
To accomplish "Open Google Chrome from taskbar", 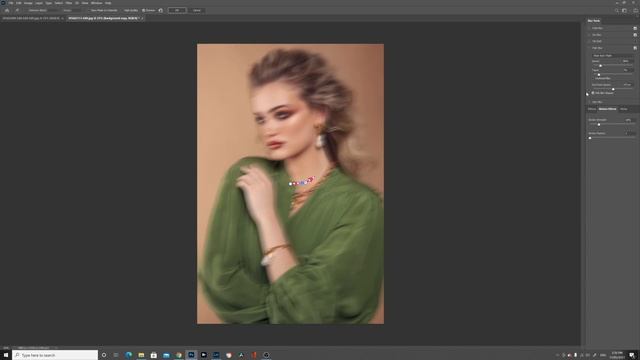I will point(179,355).
